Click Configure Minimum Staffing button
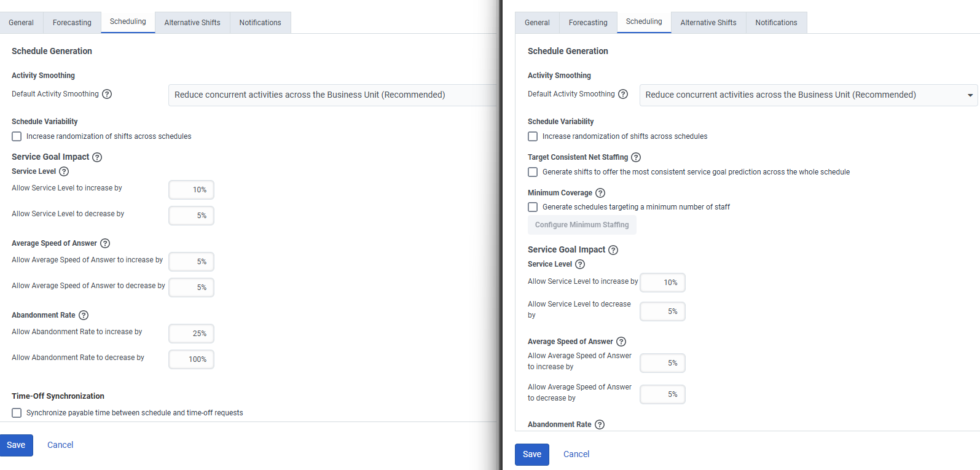 click(582, 225)
